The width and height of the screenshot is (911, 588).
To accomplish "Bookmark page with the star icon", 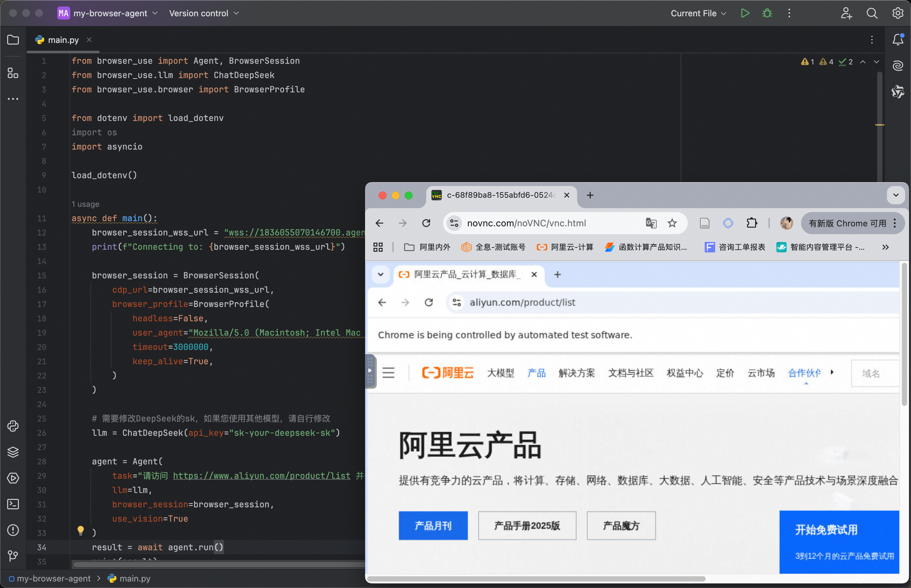I will click(672, 223).
